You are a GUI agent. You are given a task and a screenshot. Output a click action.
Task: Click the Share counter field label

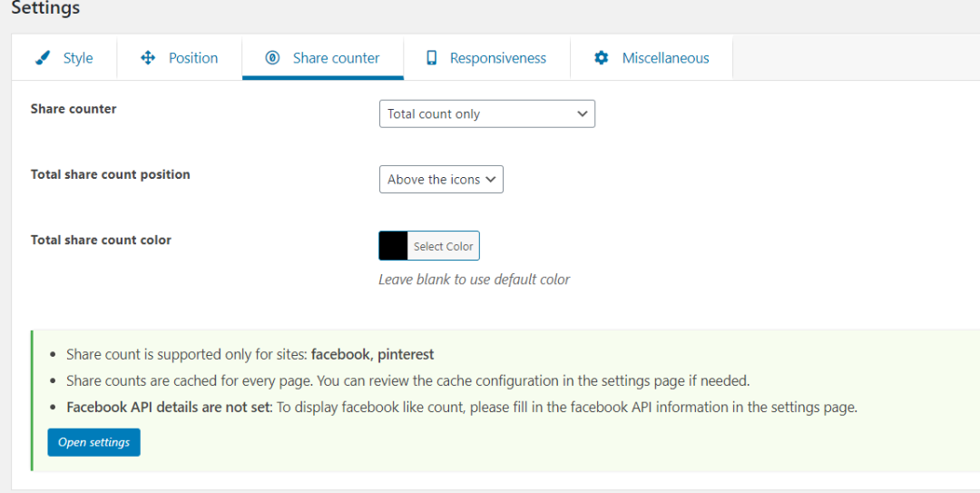[x=73, y=109]
